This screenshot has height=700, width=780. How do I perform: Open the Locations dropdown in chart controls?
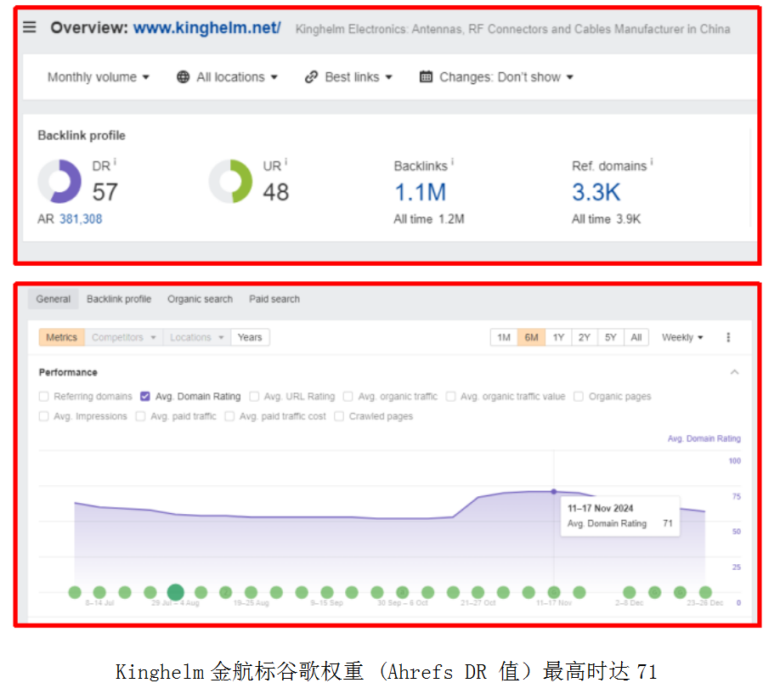pyautogui.click(x=196, y=337)
